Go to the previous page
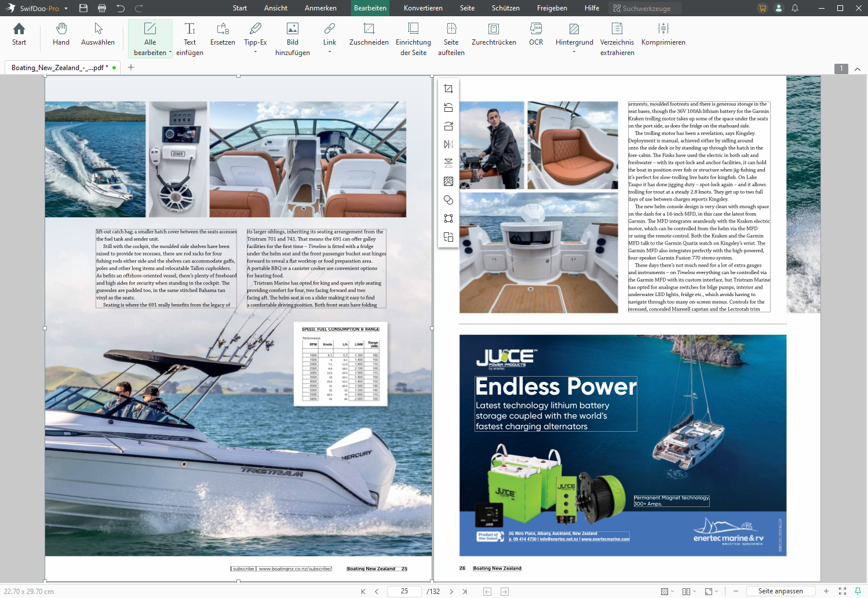Screen dimensions: 868x598 [377, 592]
